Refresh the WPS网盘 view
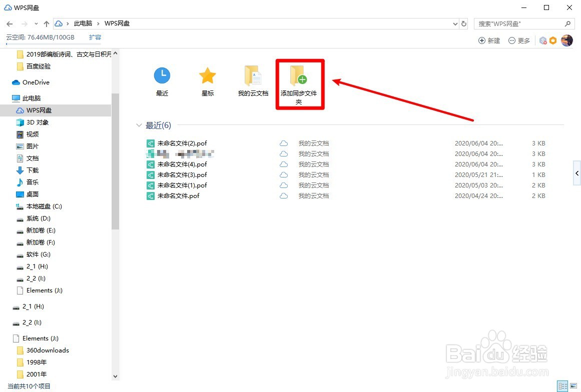This screenshot has height=392, width=581. pos(464,23)
